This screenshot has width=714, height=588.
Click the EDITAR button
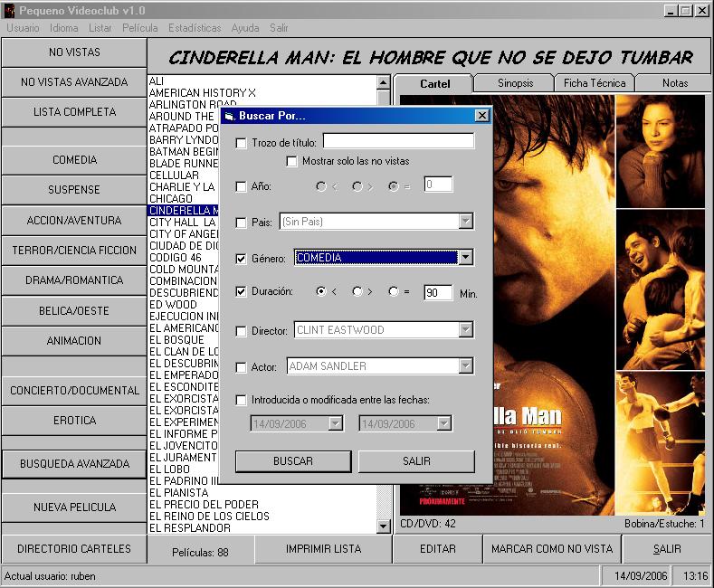438,549
